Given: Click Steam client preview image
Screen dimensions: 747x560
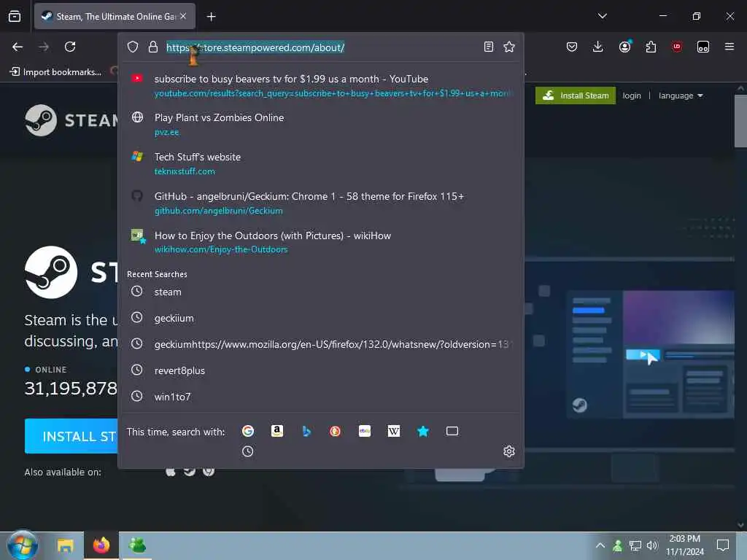Looking at the screenshot, I should [650, 355].
